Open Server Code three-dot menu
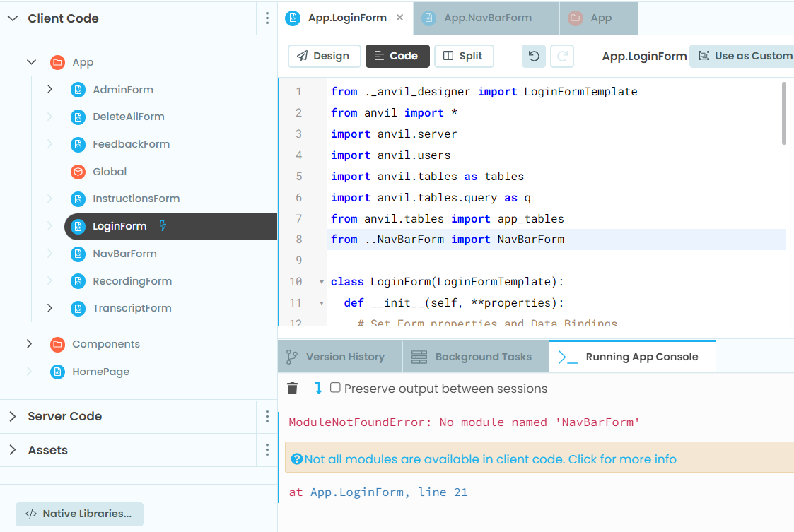This screenshot has height=532, width=794. (267, 416)
